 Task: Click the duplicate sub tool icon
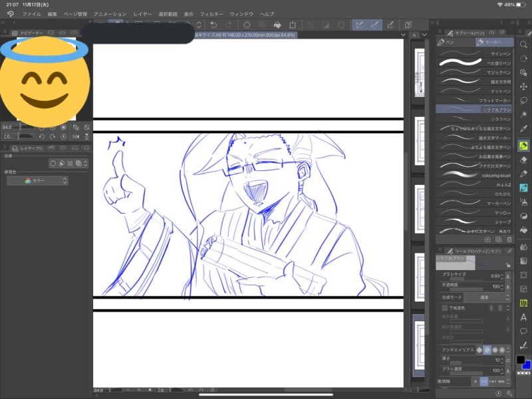498,239
